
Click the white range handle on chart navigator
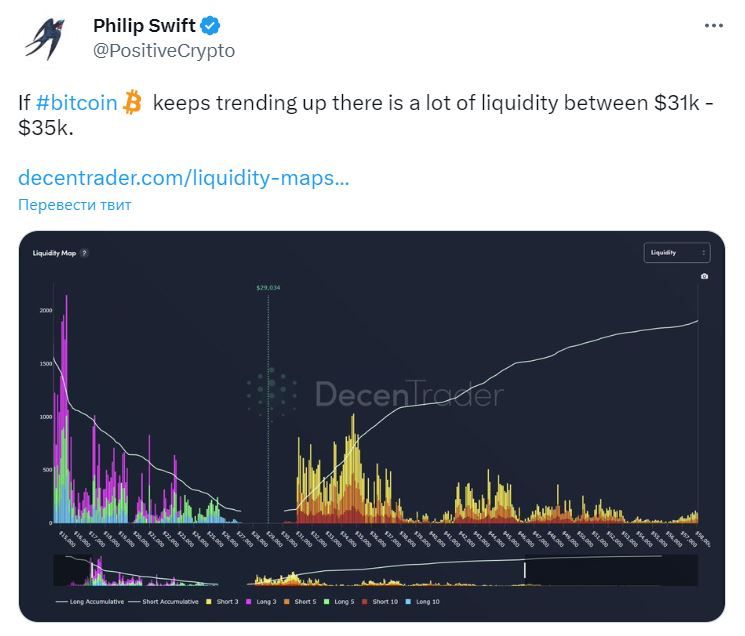pyautogui.click(x=524, y=570)
